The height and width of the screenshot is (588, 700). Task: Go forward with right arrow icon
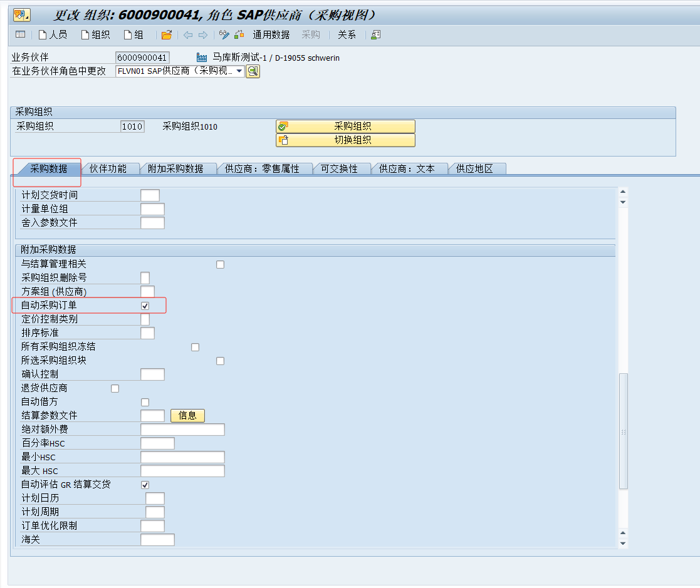tap(202, 34)
